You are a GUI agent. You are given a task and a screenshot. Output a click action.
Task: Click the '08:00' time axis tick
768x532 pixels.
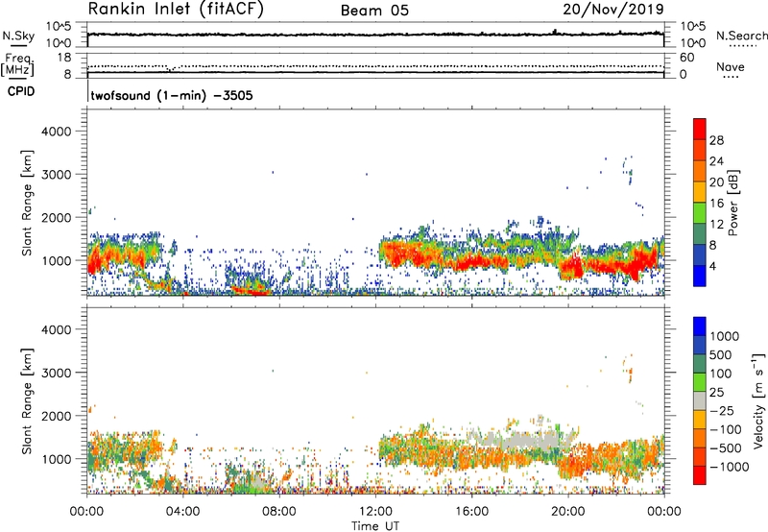278,512
